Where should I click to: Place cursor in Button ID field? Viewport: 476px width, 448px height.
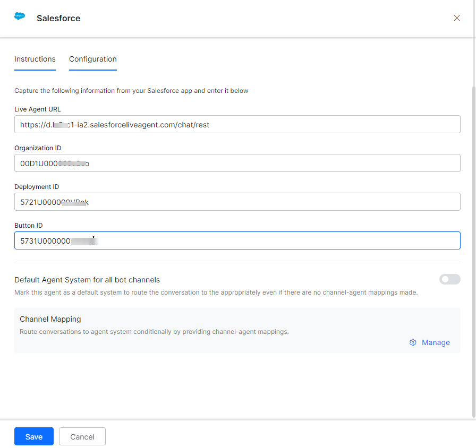[237, 240]
